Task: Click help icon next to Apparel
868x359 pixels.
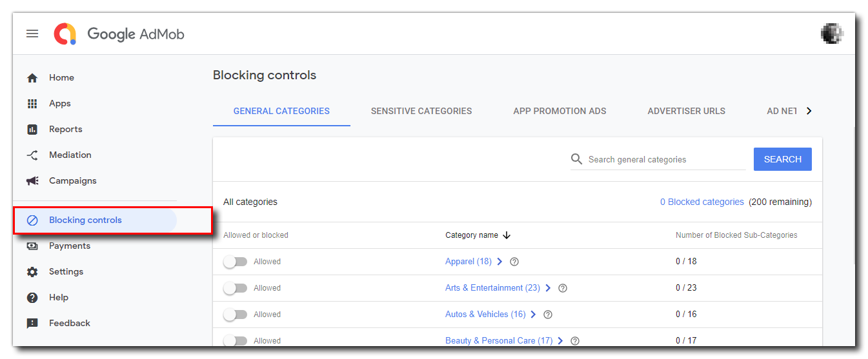Action: point(514,262)
